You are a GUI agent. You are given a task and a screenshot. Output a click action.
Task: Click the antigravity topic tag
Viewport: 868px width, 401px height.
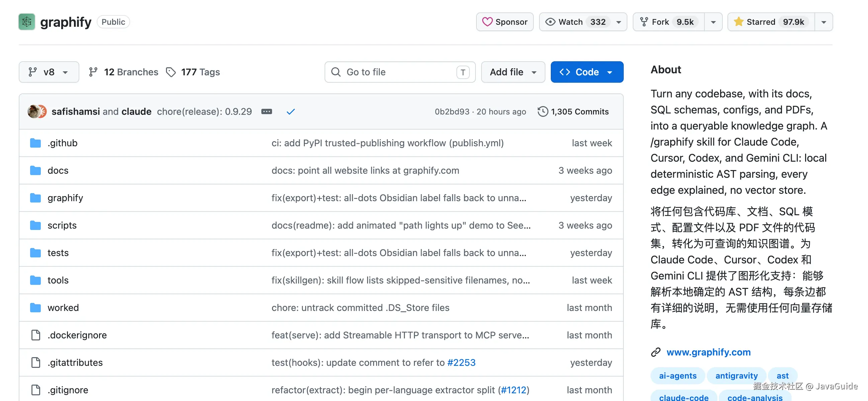(736, 376)
